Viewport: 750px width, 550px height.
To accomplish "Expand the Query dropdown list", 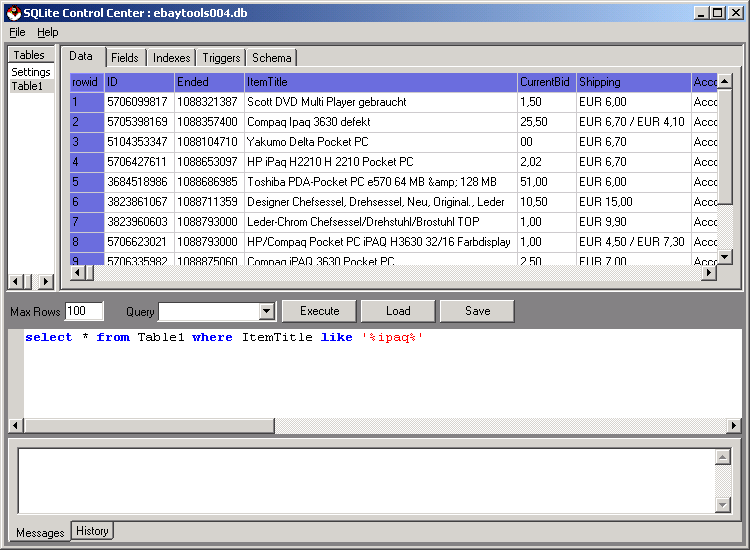I will pyautogui.click(x=266, y=312).
